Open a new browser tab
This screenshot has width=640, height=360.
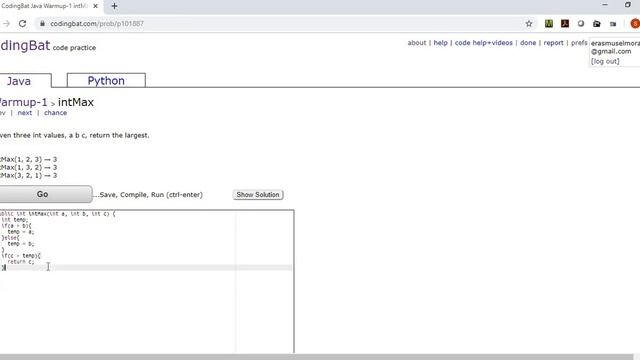click(114, 6)
